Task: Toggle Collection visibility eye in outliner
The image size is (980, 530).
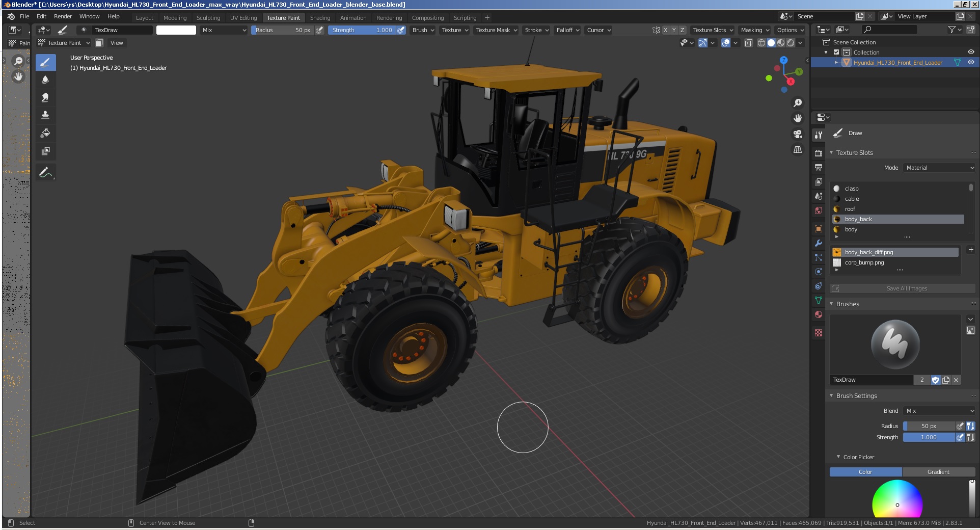Action: 971,52
